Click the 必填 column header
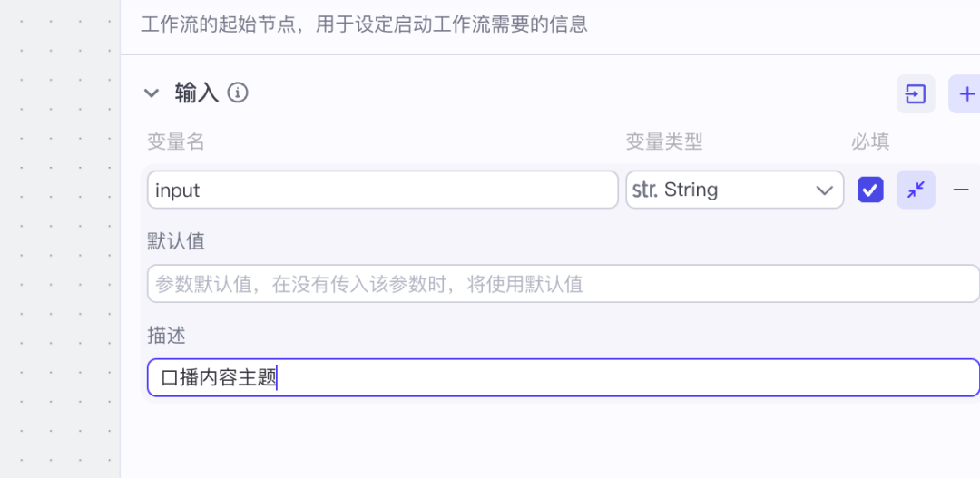The width and height of the screenshot is (980, 478). click(870, 142)
